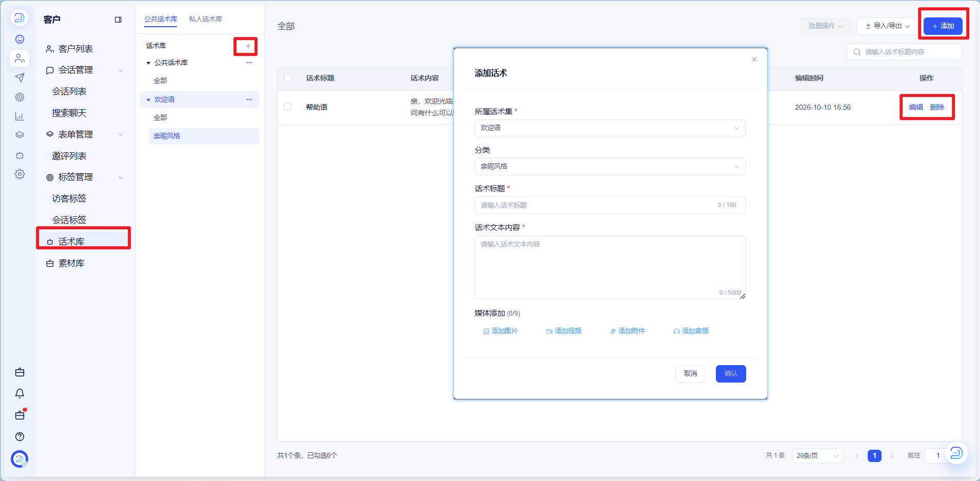Open the customer person icon in left rail
This screenshot has width=980, height=481.
pyautogui.click(x=19, y=58)
